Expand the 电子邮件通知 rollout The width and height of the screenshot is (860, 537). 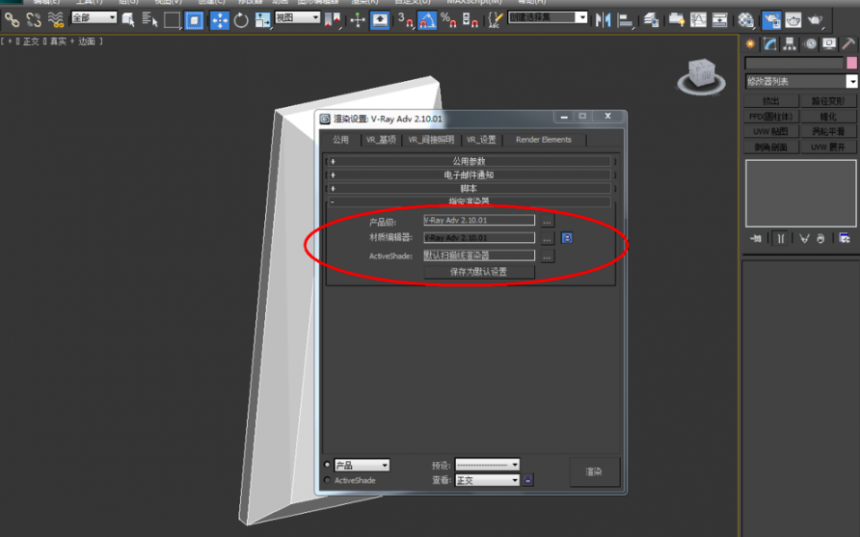tap(469, 175)
